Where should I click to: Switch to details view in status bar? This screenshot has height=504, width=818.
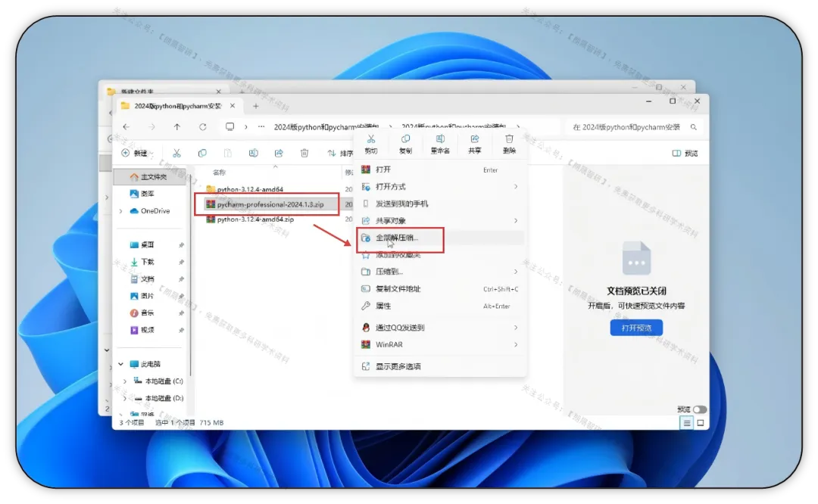coord(686,423)
